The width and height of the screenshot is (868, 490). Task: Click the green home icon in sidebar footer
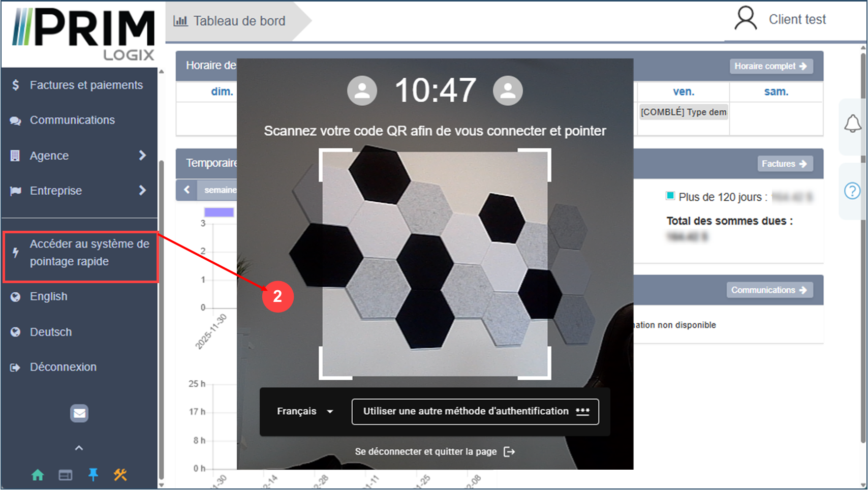[38, 475]
